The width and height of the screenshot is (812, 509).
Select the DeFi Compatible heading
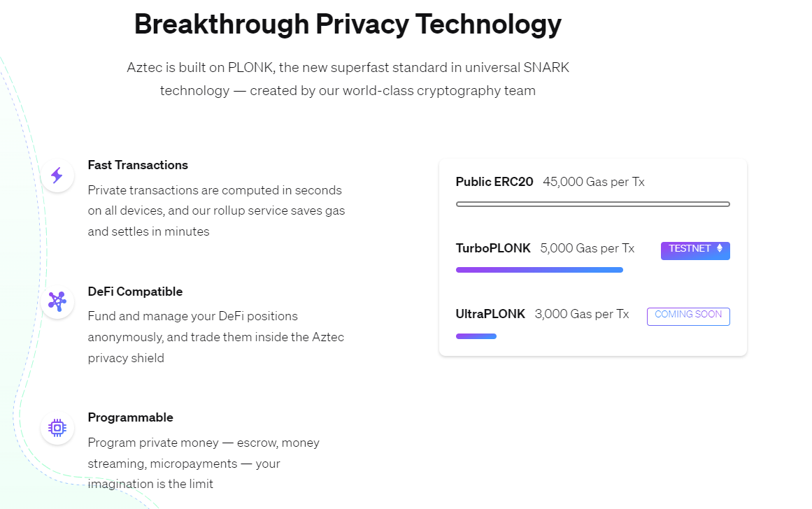pos(135,292)
